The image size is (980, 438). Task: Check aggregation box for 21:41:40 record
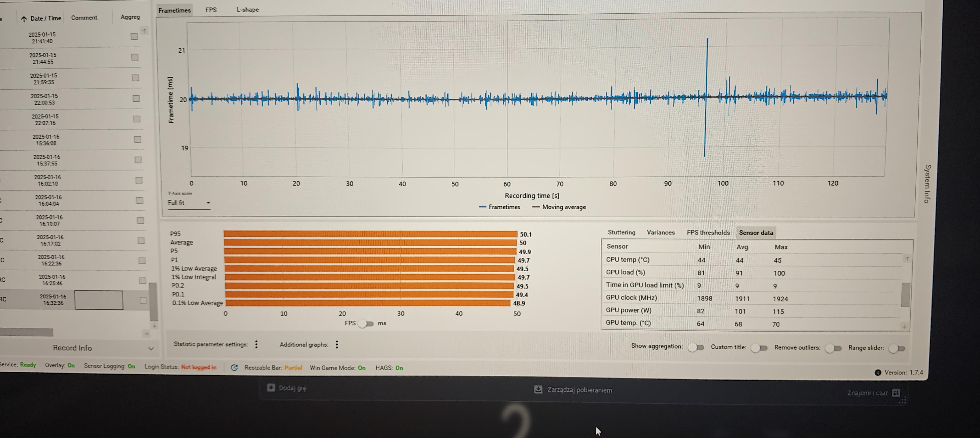[x=134, y=37]
